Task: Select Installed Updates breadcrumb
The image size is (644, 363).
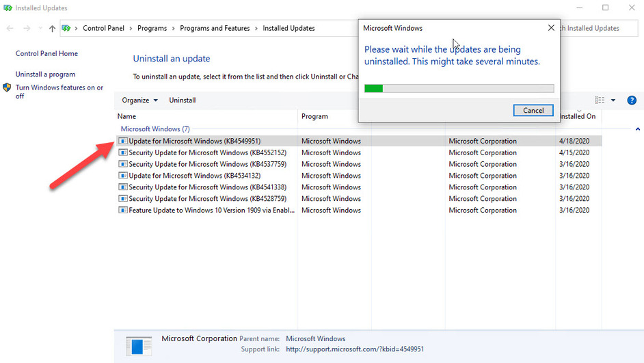Action: [x=289, y=28]
